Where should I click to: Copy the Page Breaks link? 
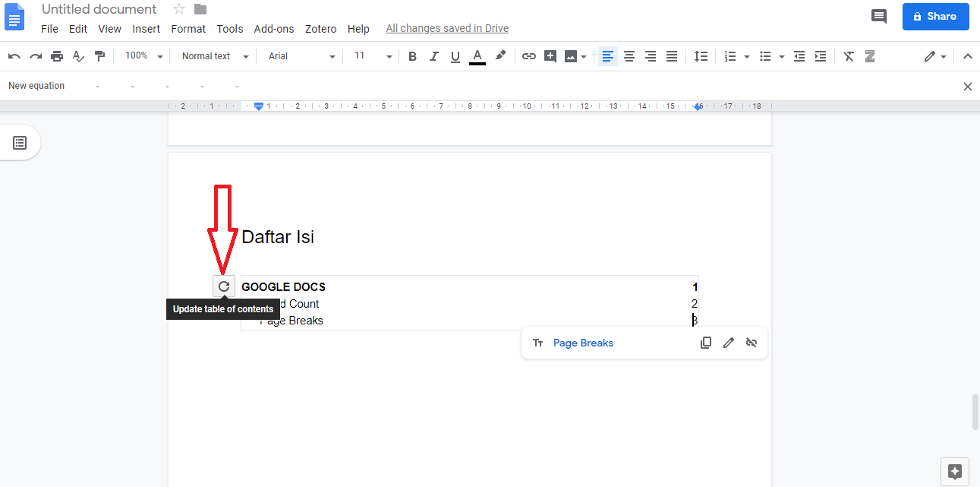click(706, 343)
